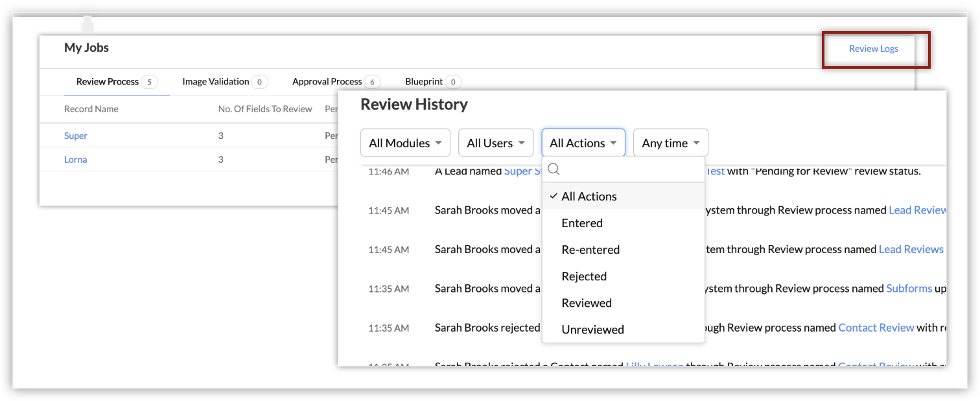Expand the All Modules dropdown
This screenshot has height=401, width=980.
(x=405, y=143)
